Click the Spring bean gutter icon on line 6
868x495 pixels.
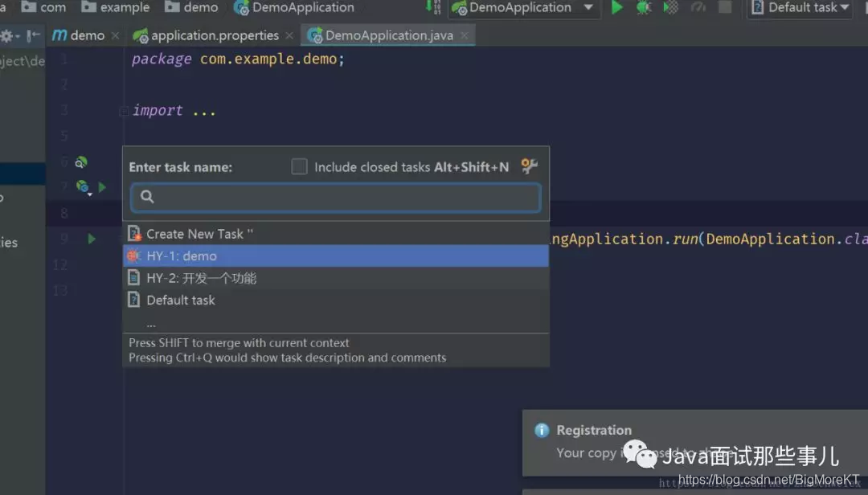pos(81,162)
